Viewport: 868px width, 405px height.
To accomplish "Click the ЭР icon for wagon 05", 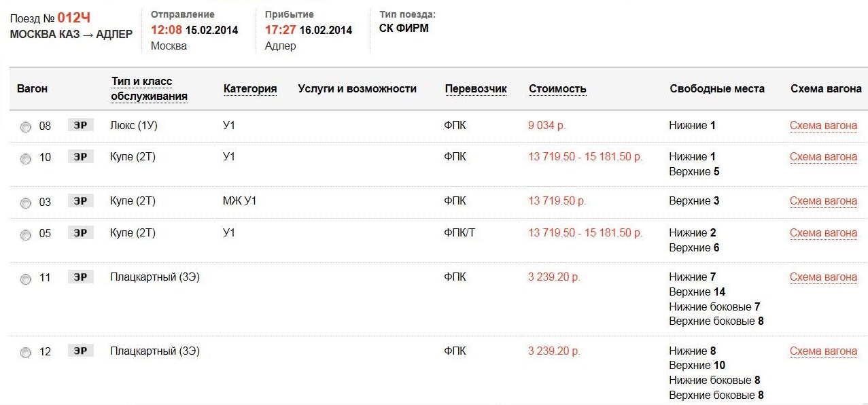I will [80, 233].
